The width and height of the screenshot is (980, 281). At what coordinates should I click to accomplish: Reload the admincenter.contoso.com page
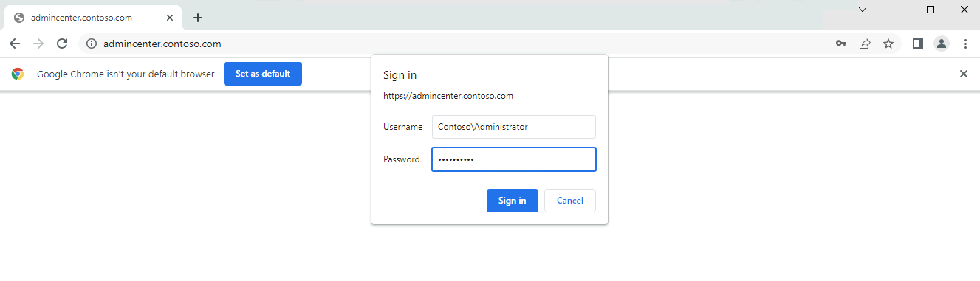[62, 44]
